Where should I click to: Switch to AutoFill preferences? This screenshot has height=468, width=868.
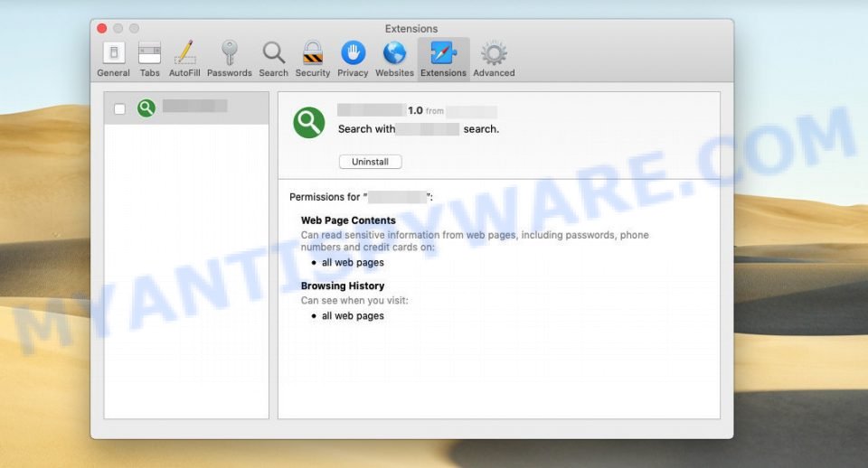point(184,60)
